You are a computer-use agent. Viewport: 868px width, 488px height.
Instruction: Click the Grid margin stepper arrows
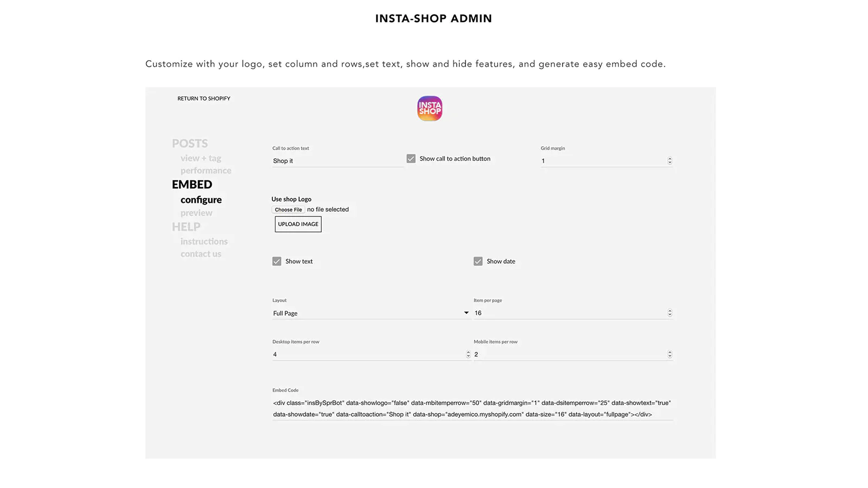669,160
